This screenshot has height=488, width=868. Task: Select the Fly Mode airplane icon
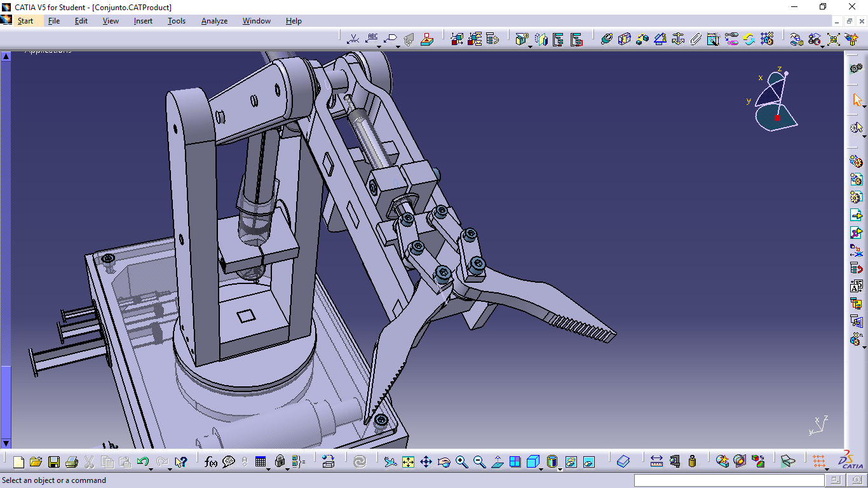390,462
